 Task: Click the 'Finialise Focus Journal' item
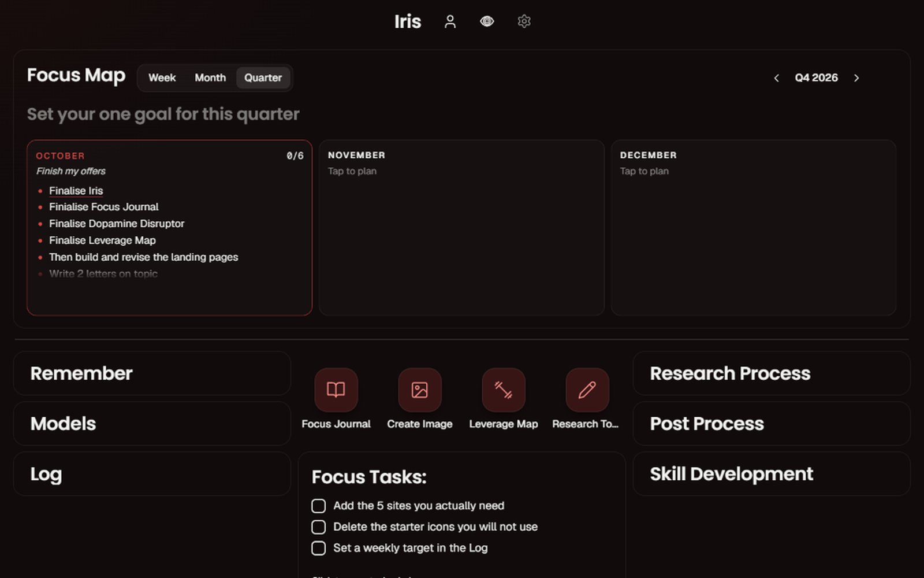pyautogui.click(x=103, y=207)
